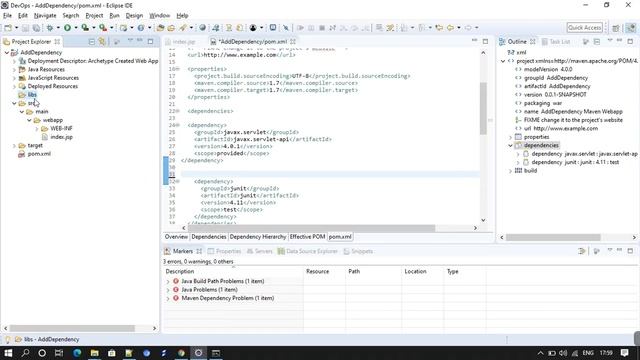Click the fold toggle beside line 32
640x360 pixels.
coord(178,181)
